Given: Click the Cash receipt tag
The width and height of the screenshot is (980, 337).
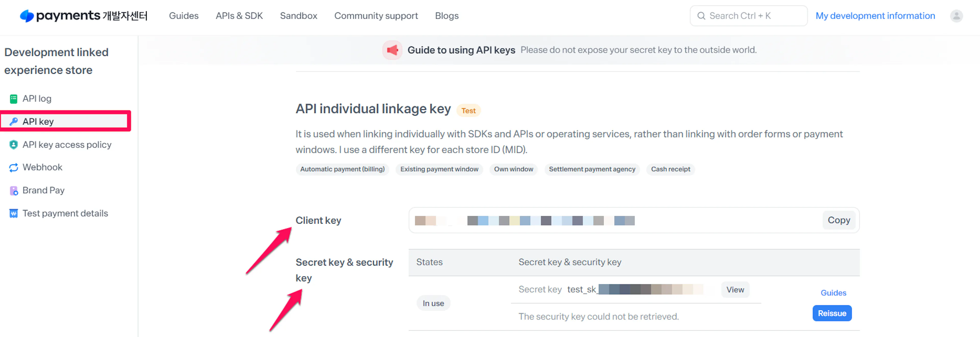Looking at the screenshot, I should 670,170.
